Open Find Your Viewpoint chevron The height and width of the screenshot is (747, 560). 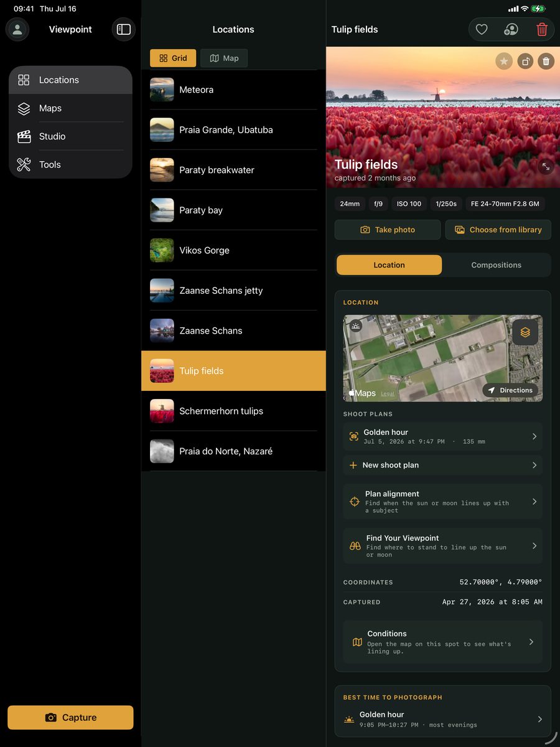click(534, 545)
